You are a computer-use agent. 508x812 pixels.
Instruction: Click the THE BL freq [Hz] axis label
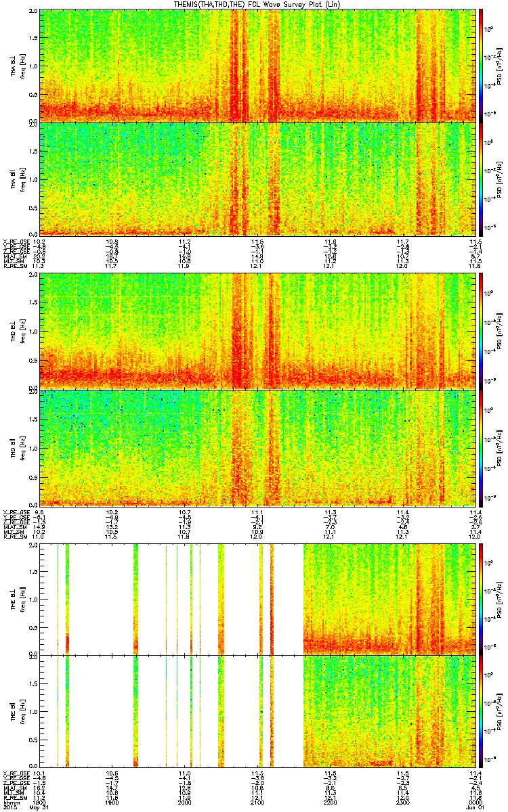[22, 598]
